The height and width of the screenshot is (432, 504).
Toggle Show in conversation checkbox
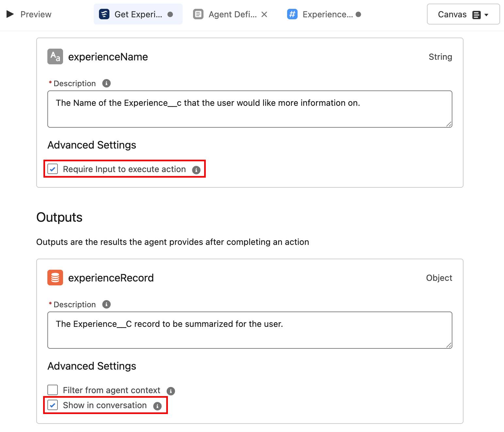tap(53, 405)
